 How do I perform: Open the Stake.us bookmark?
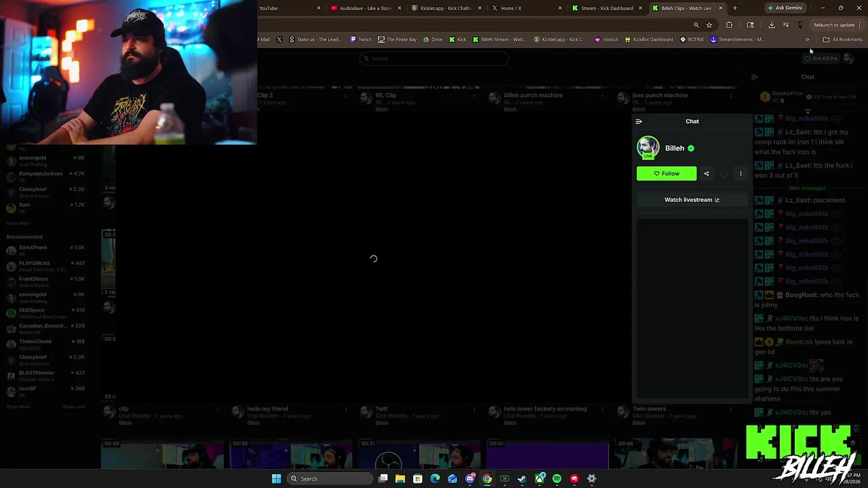[x=315, y=39]
